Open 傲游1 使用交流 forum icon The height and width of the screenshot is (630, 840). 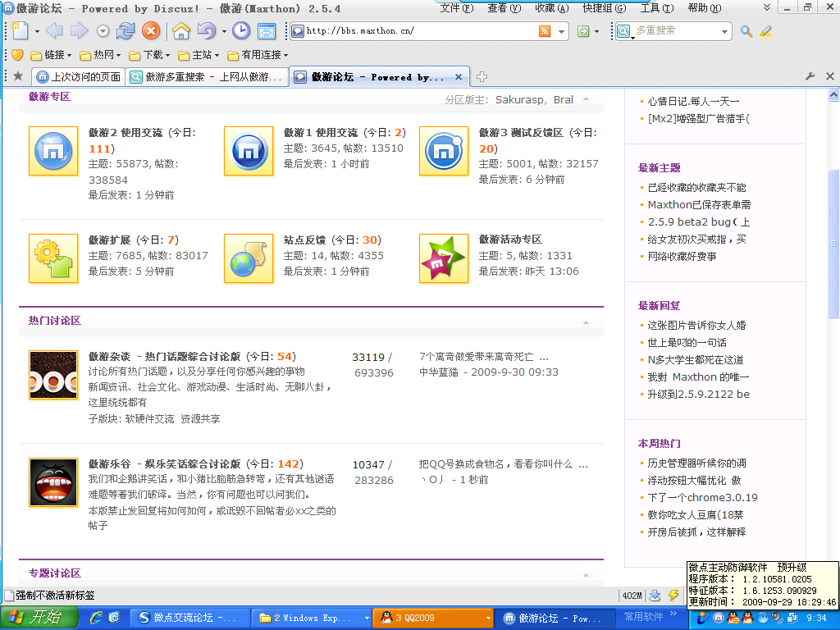(x=248, y=151)
